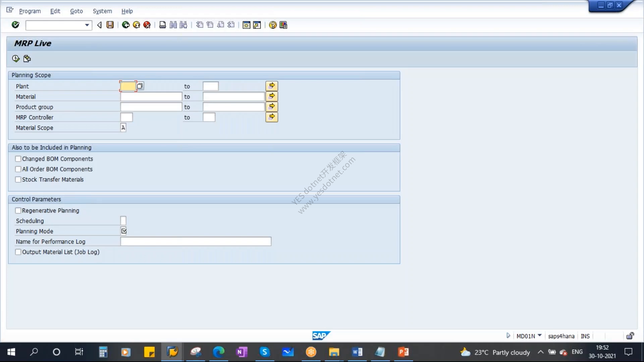The image size is (644, 362).
Task: Click the lock icon in status bar
Action: pyautogui.click(x=630, y=336)
